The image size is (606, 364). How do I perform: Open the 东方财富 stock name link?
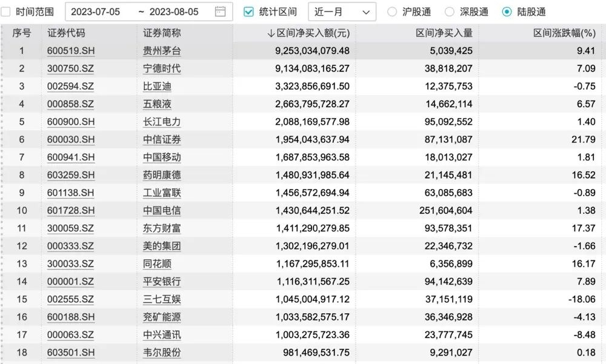[x=162, y=228]
